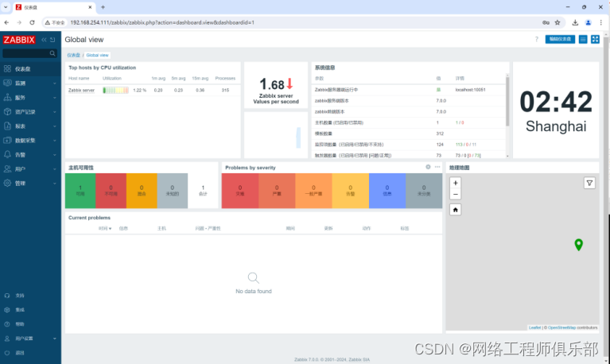Expand the 监测 monitoring menu arrow

coord(54,83)
